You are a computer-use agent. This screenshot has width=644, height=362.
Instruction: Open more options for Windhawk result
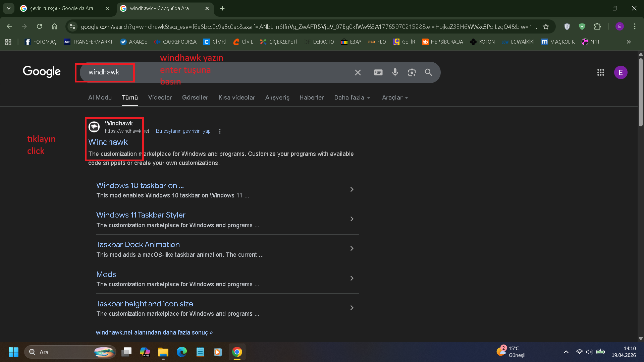(x=220, y=131)
